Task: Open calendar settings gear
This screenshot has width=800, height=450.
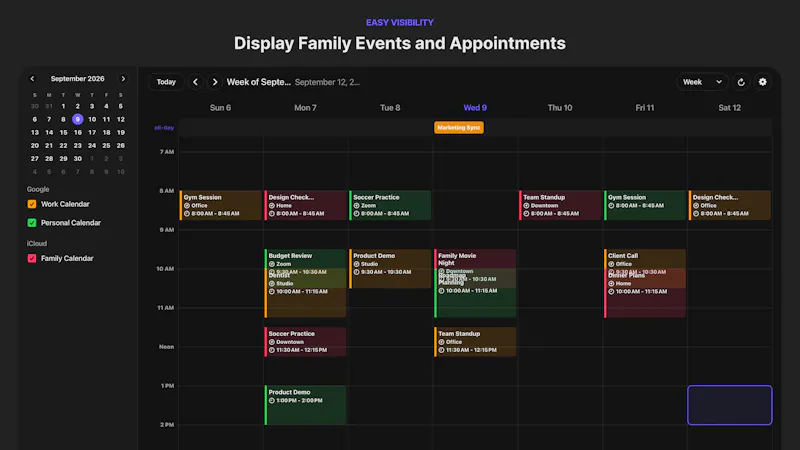Action: click(x=762, y=82)
